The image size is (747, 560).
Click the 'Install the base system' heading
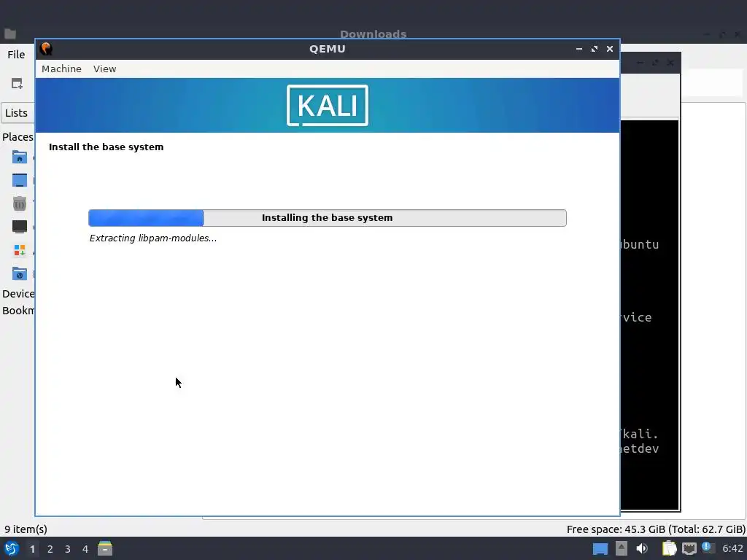[106, 147]
